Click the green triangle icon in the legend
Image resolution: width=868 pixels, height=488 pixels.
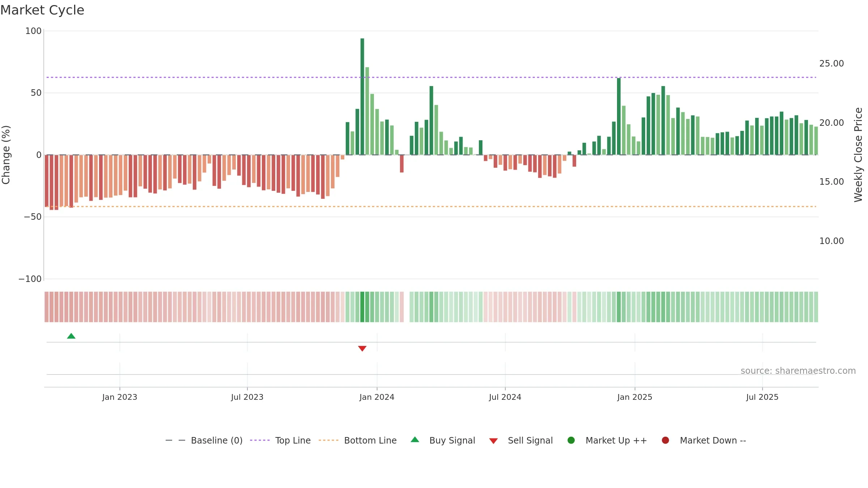[415, 440]
